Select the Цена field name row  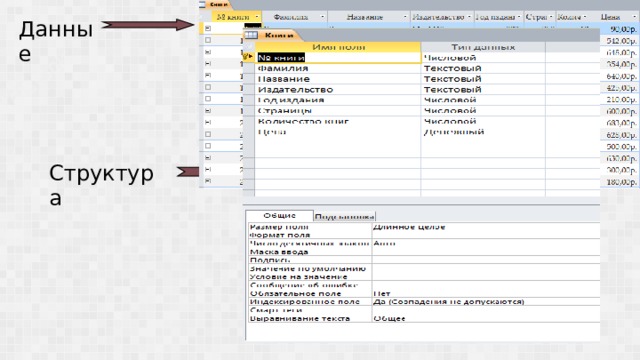(x=338, y=132)
